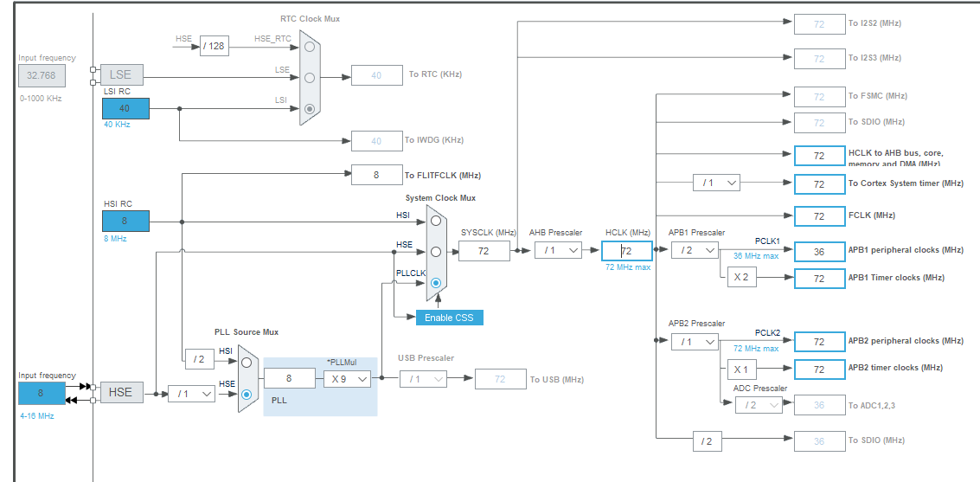The image size is (980, 482).
Task: Click the LSE oscillator block
Action: (121, 75)
